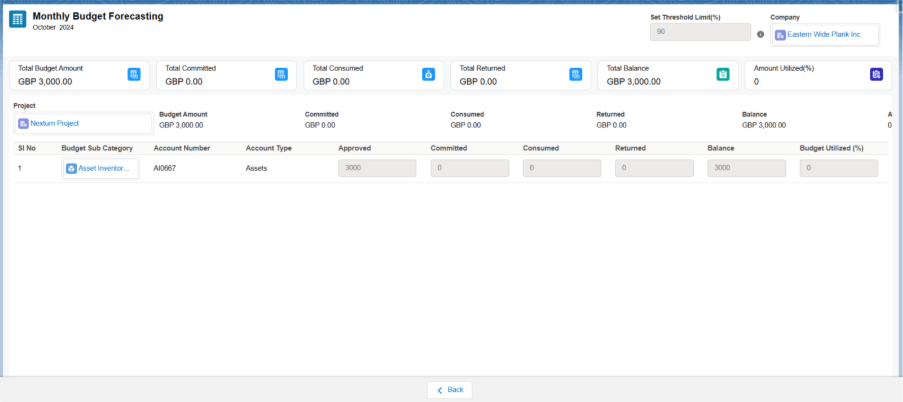Screen dimensions: 903x402
Task: Click the Total Returned card icon
Action: [575, 74]
